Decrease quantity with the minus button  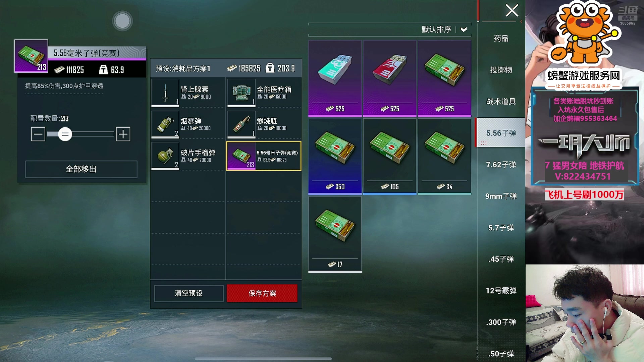(x=38, y=134)
